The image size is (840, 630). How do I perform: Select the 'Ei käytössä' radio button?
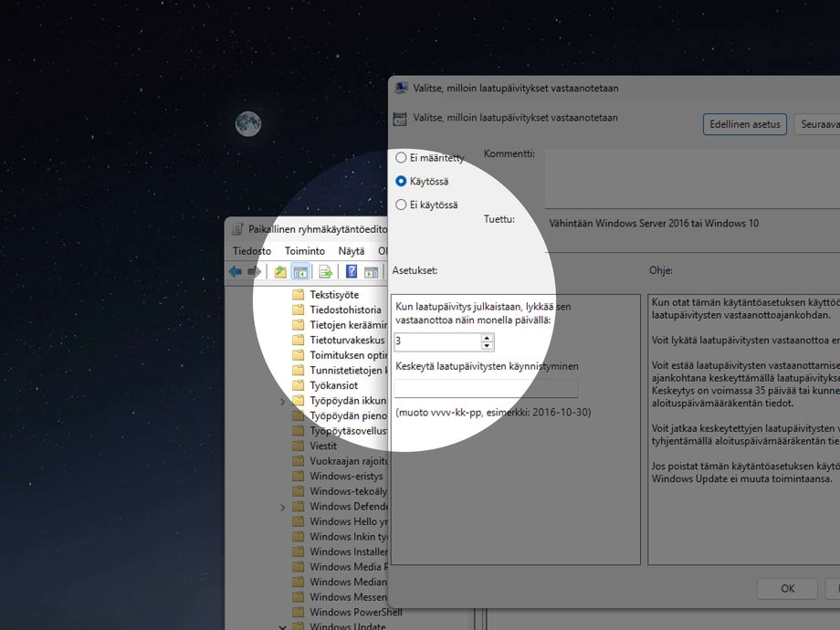pyautogui.click(x=401, y=205)
